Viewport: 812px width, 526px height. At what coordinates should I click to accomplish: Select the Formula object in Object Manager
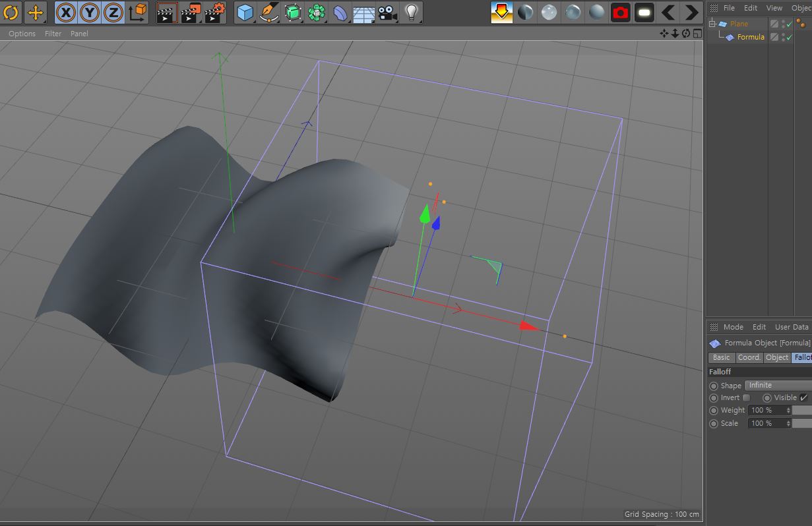click(751, 37)
